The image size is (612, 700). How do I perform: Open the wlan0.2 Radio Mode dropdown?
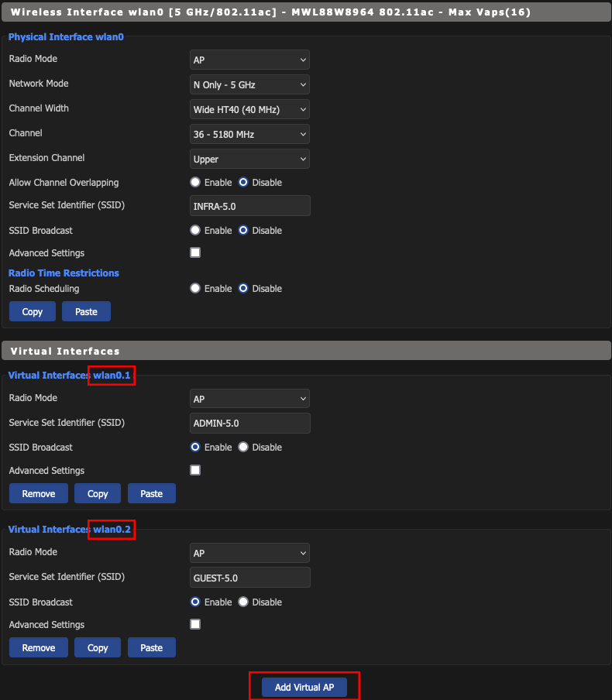click(x=249, y=553)
